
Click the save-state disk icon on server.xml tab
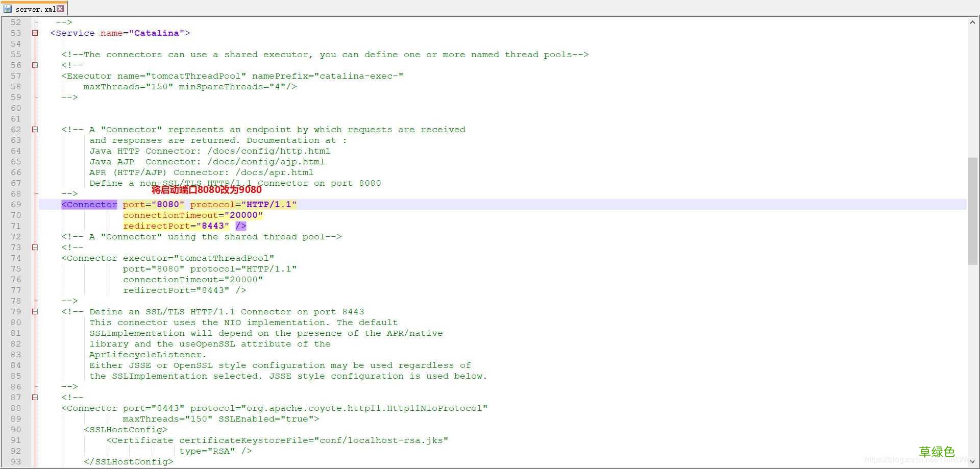[8, 9]
